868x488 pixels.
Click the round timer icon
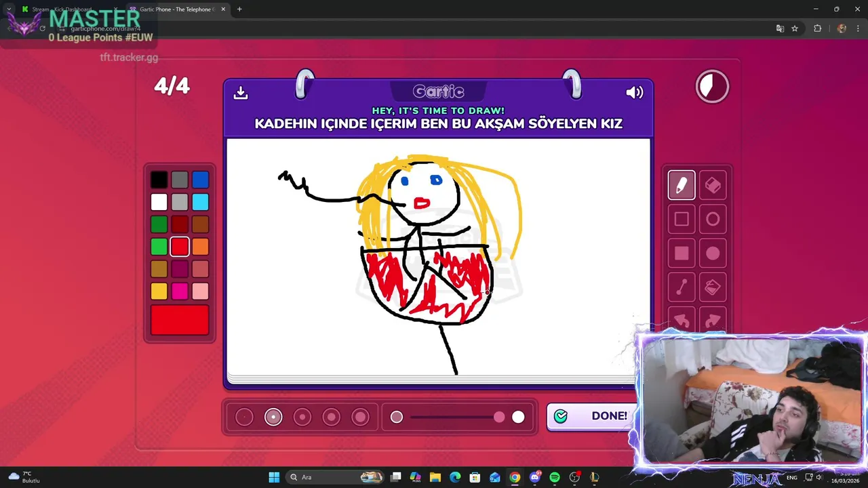(712, 87)
